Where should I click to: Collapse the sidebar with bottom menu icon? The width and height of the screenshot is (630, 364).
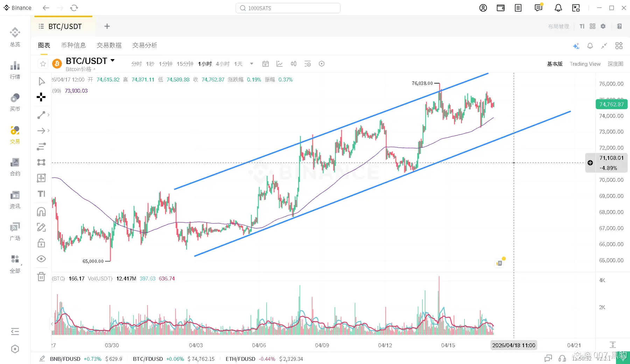point(15,331)
